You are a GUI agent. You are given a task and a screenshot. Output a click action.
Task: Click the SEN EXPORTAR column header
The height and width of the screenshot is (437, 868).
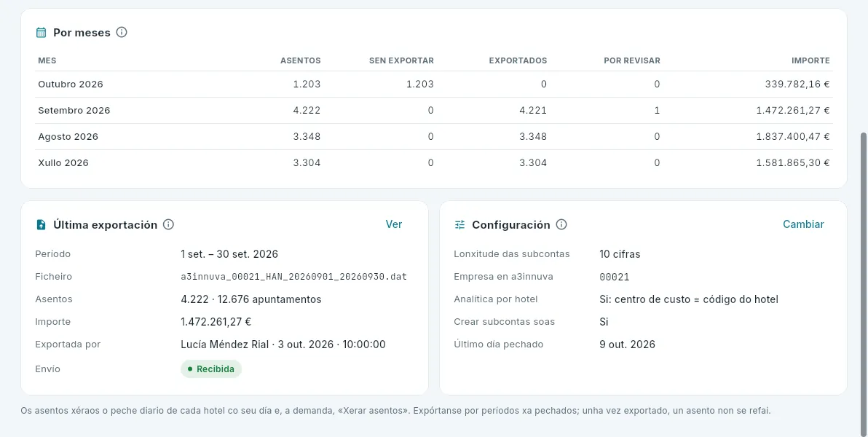[x=401, y=60]
